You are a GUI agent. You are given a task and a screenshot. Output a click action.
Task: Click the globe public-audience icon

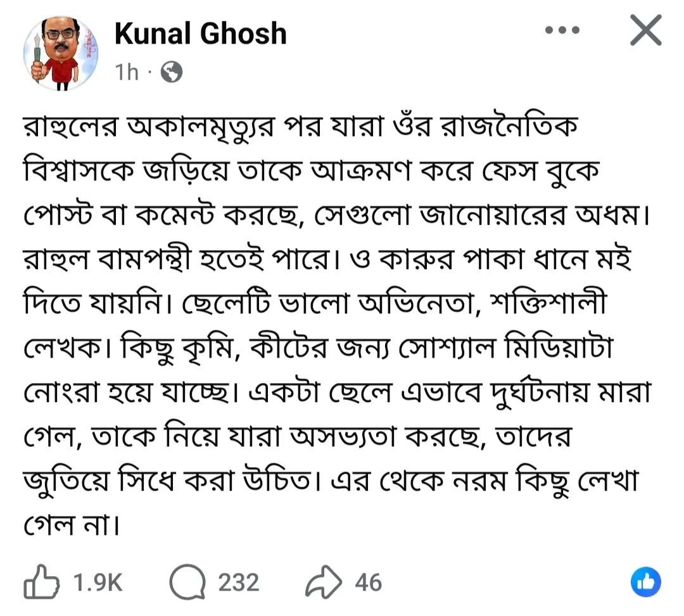tap(171, 73)
